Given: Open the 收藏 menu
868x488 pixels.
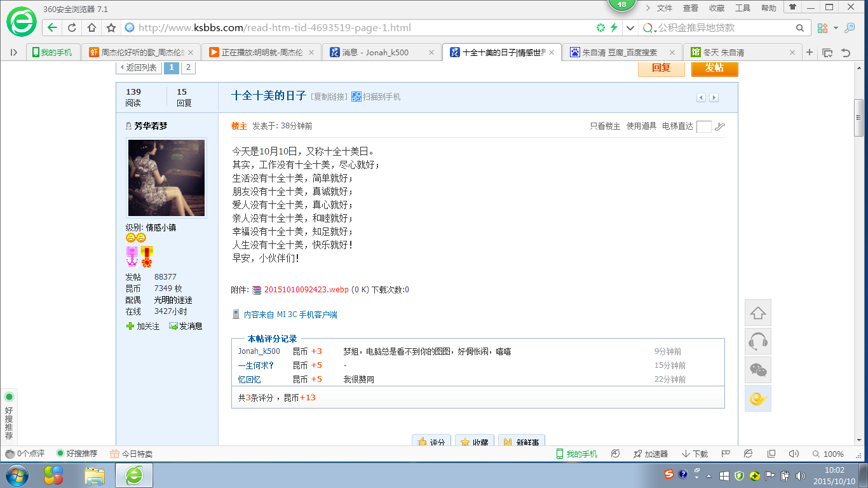Looking at the screenshot, I should click(717, 8).
